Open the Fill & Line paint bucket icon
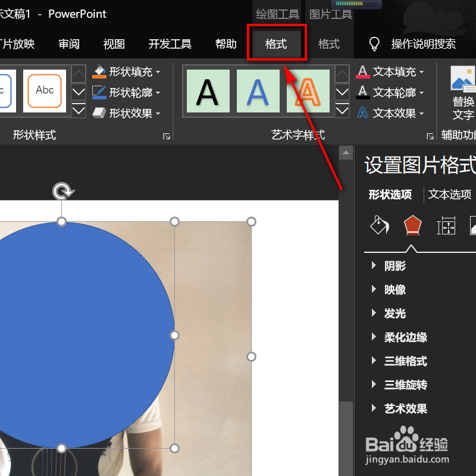This screenshot has height=476, width=476. [x=380, y=225]
